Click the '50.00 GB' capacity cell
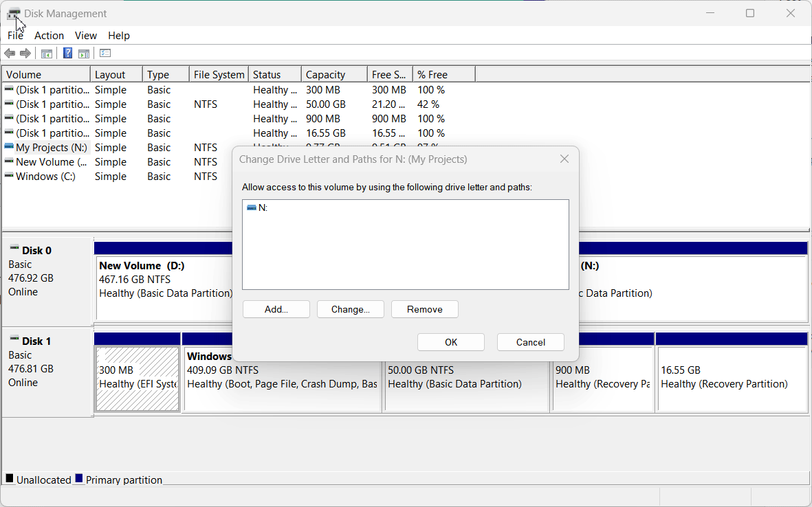This screenshot has height=507, width=812. 326,104
